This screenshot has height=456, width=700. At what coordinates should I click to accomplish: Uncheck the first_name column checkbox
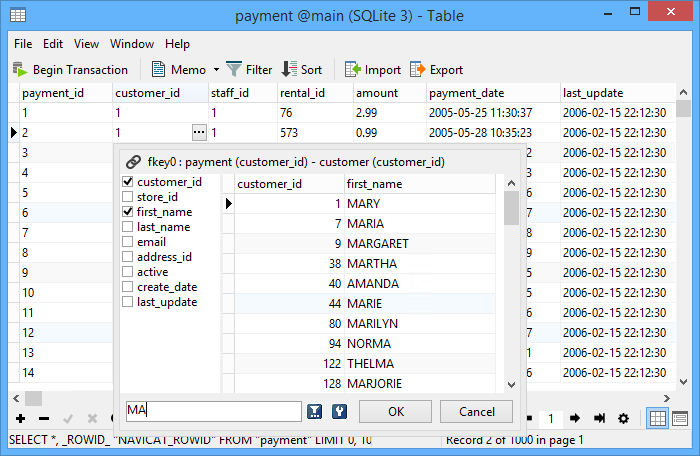click(128, 211)
